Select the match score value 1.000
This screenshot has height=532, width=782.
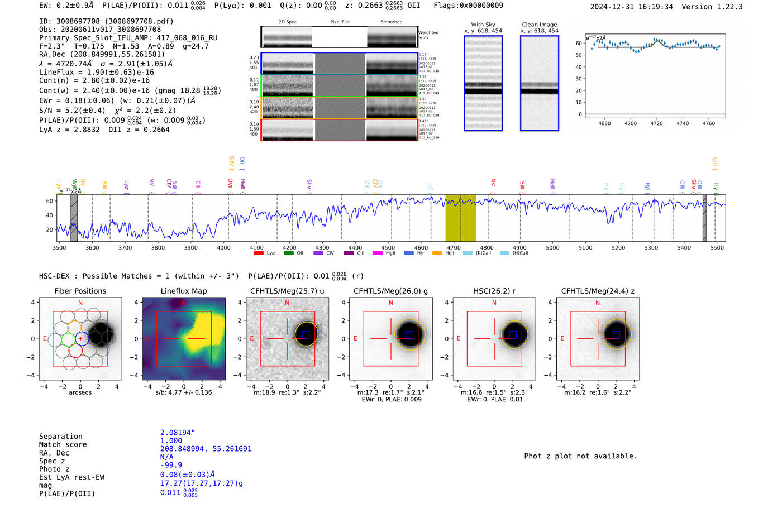click(x=171, y=441)
